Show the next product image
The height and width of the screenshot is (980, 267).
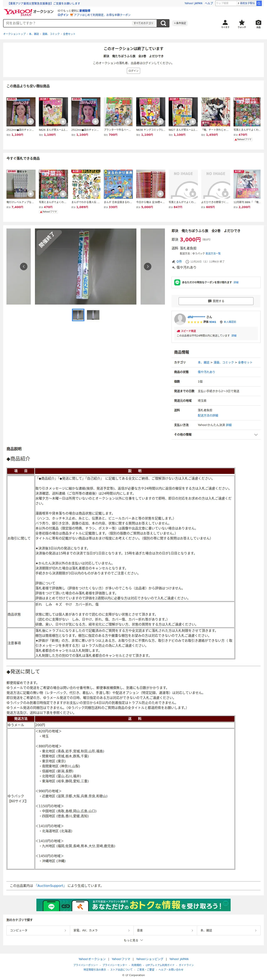[148, 266]
